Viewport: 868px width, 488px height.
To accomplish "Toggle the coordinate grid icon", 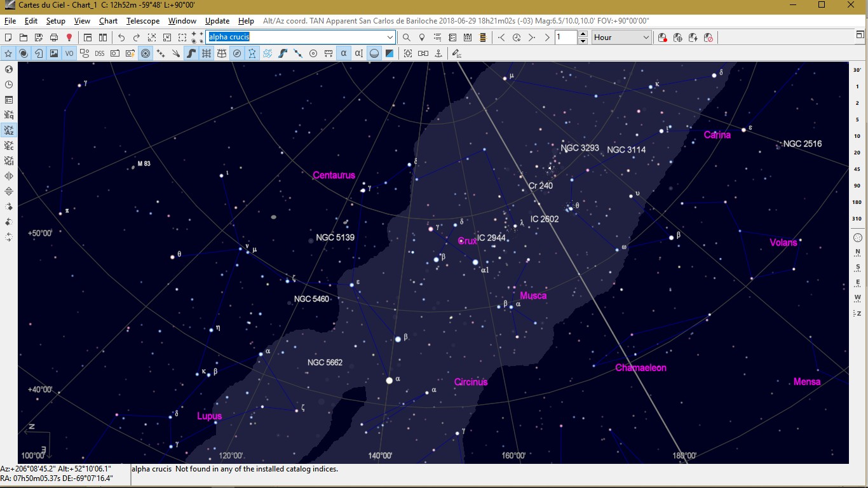I will (x=207, y=53).
